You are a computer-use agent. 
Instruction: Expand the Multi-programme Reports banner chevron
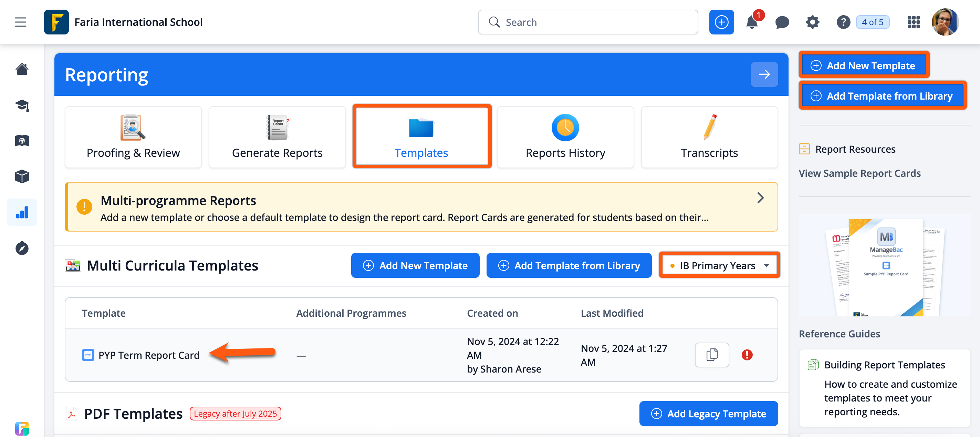click(760, 198)
